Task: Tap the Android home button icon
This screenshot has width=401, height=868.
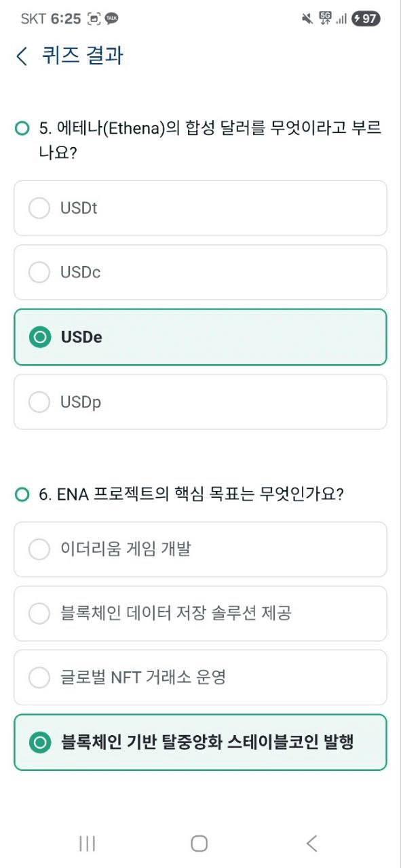Action: 199,843
